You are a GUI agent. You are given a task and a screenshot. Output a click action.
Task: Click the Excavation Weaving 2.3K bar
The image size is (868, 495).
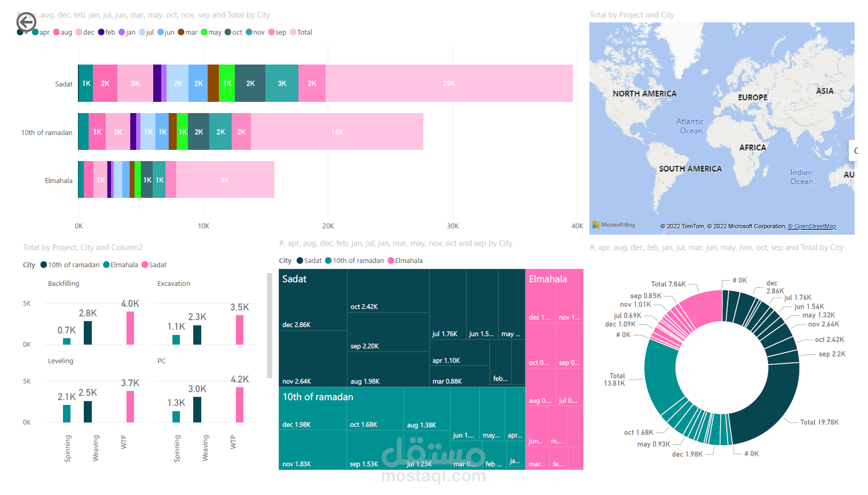coord(197,335)
